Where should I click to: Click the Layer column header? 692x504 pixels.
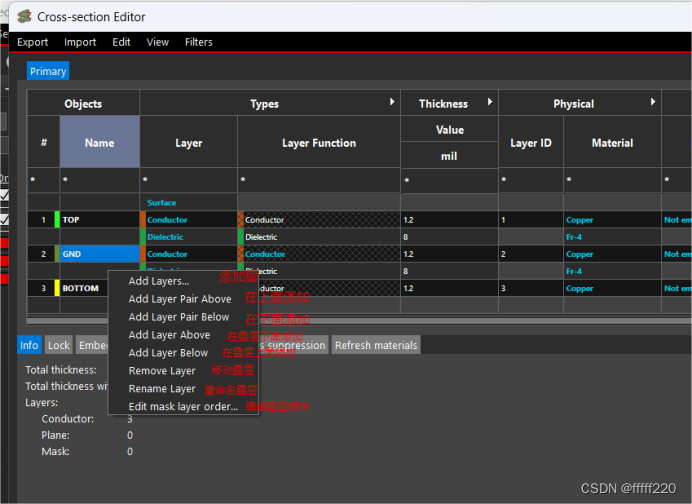[x=188, y=142]
